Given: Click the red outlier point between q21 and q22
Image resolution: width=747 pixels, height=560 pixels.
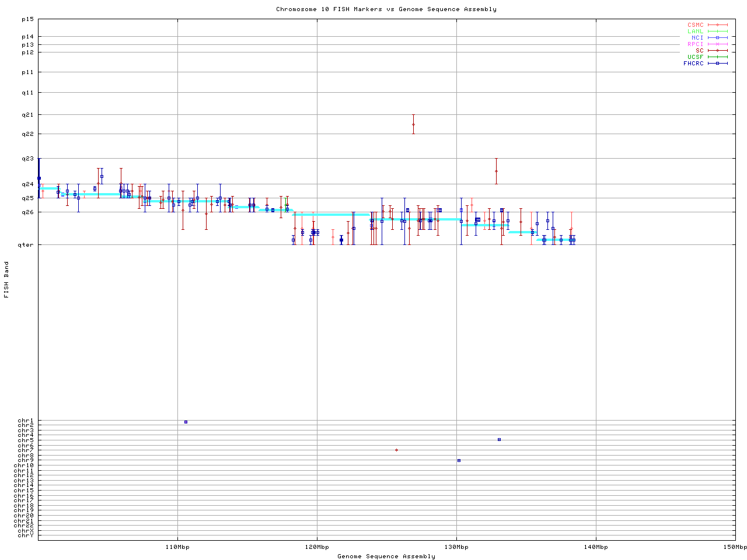Looking at the screenshot, I should coord(413,124).
